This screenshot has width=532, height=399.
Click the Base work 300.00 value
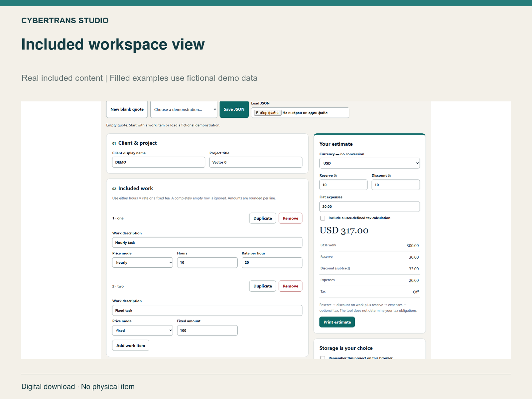point(413,246)
